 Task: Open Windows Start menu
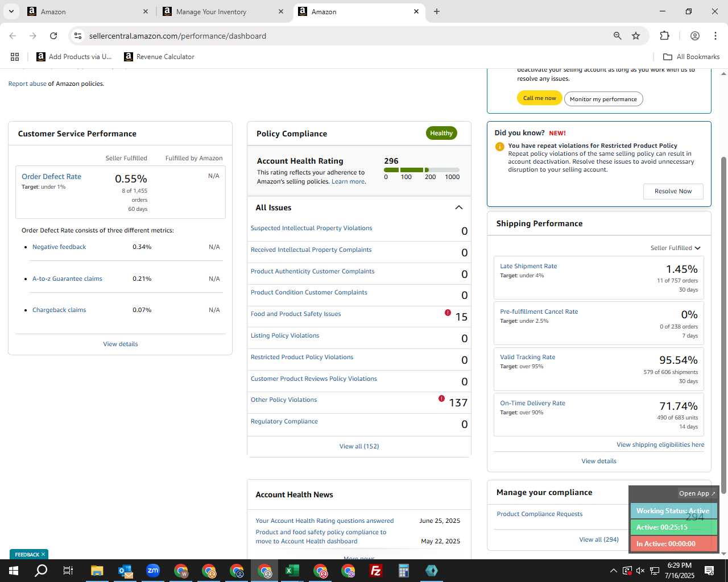14,571
